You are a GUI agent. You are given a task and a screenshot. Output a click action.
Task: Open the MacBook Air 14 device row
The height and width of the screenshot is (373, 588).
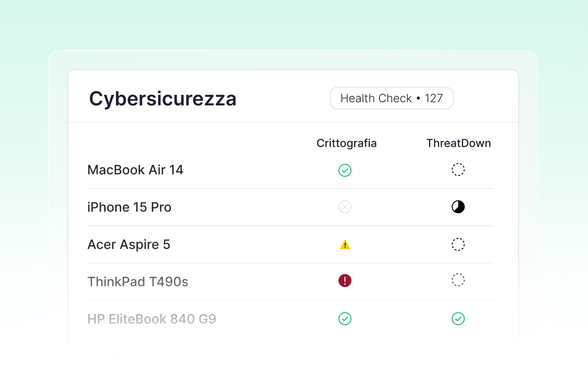click(x=135, y=170)
